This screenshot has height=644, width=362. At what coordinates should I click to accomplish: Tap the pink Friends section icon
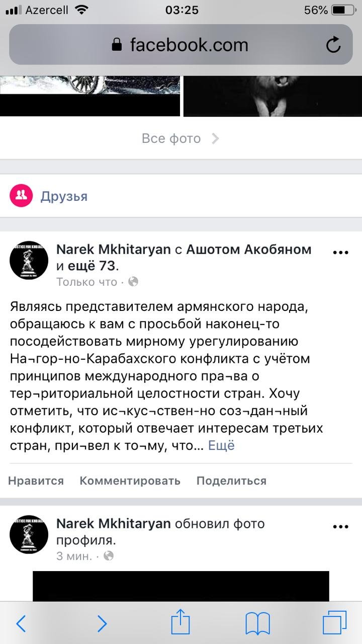point(21,196)
